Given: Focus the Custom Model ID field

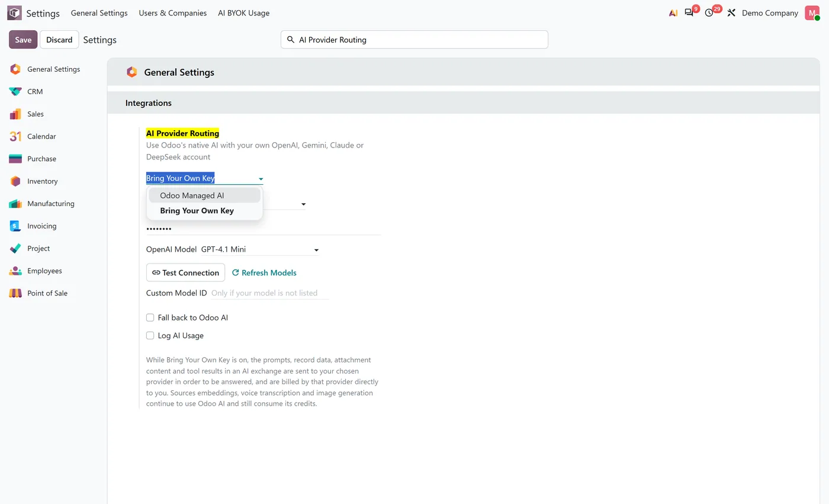Looking at the screenshot, I should 270,293.
